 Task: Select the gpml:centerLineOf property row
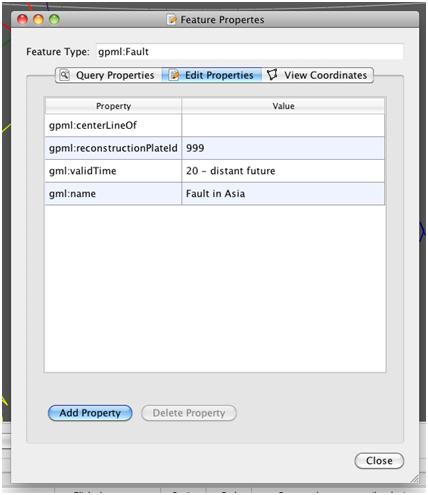coord(215,125)
